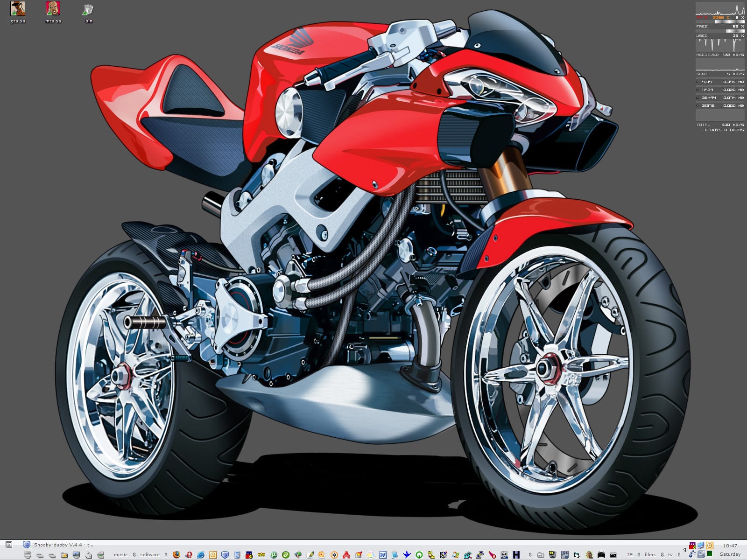This screenshot has width=747, height=560.
Task: Launch Internet Explorer from the quick launch
Action: click(x=201, y=555)
